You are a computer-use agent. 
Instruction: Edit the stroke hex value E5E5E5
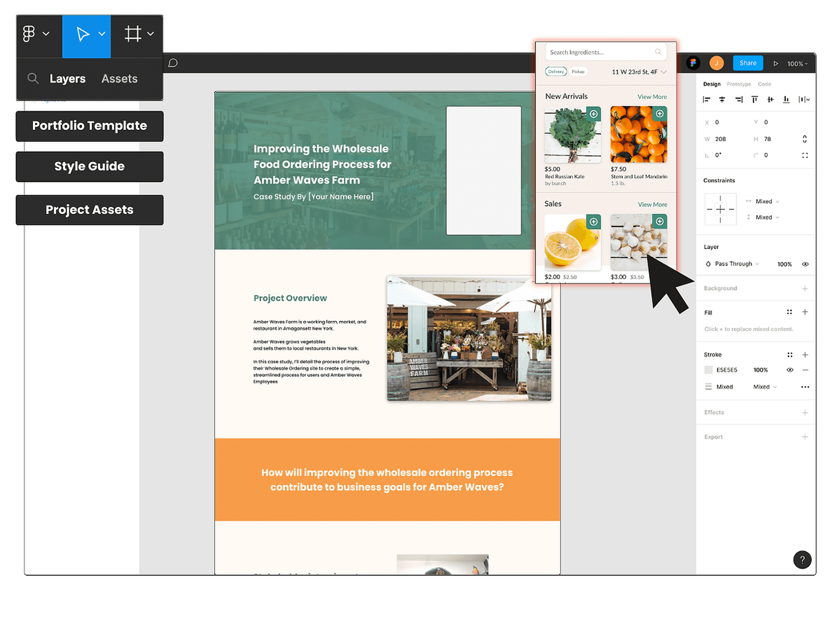click(x=727, y=370)
